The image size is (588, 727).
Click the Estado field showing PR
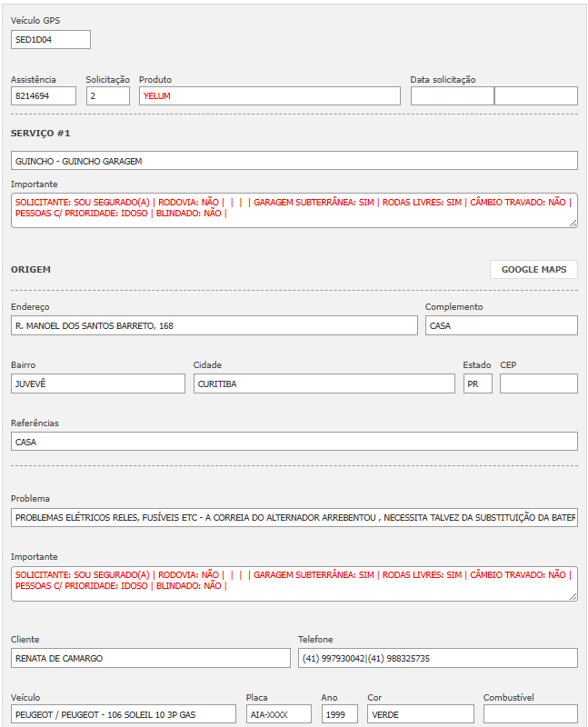(477, 383)
